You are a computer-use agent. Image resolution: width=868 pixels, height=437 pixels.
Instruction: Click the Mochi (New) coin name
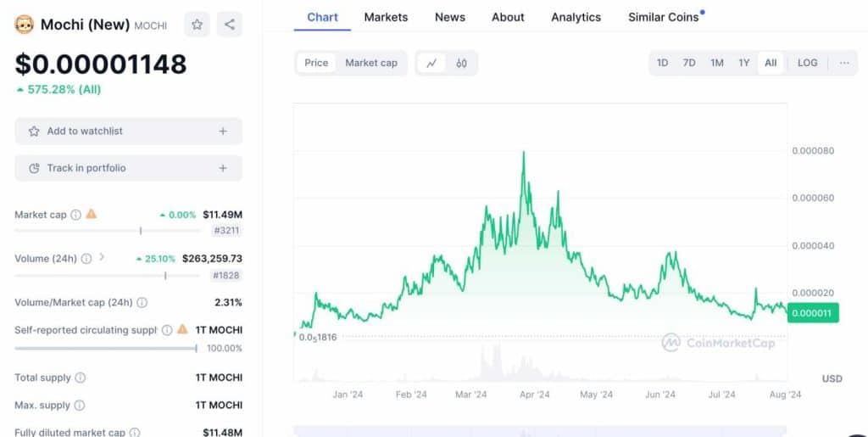pos(86,25)
